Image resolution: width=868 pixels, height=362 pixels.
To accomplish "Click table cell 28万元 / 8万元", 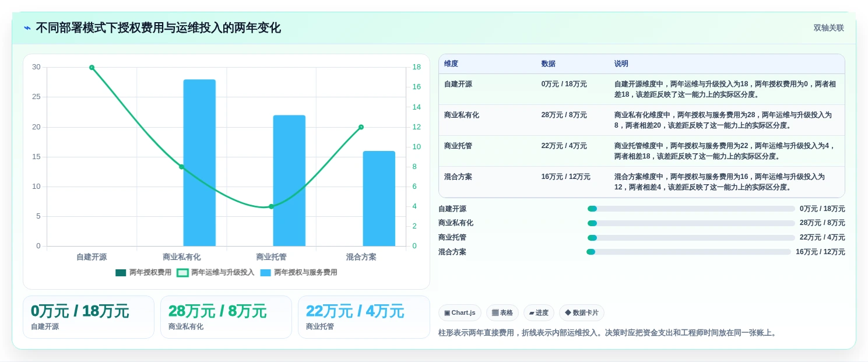I will [564, 115].
